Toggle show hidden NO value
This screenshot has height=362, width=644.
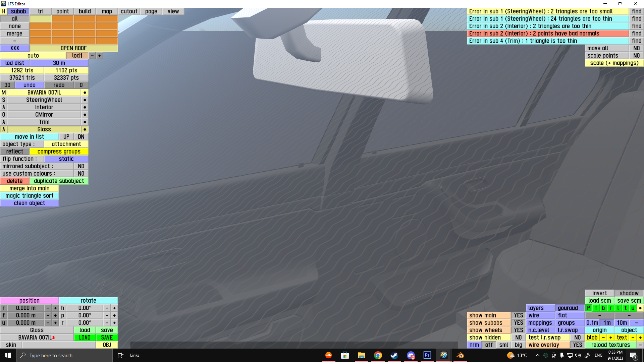(518, 338)
